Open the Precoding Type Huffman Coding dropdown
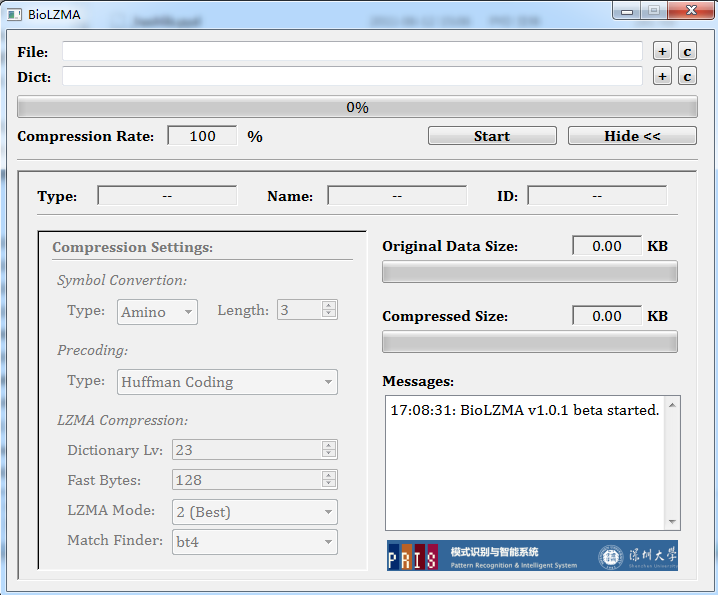 227,382
